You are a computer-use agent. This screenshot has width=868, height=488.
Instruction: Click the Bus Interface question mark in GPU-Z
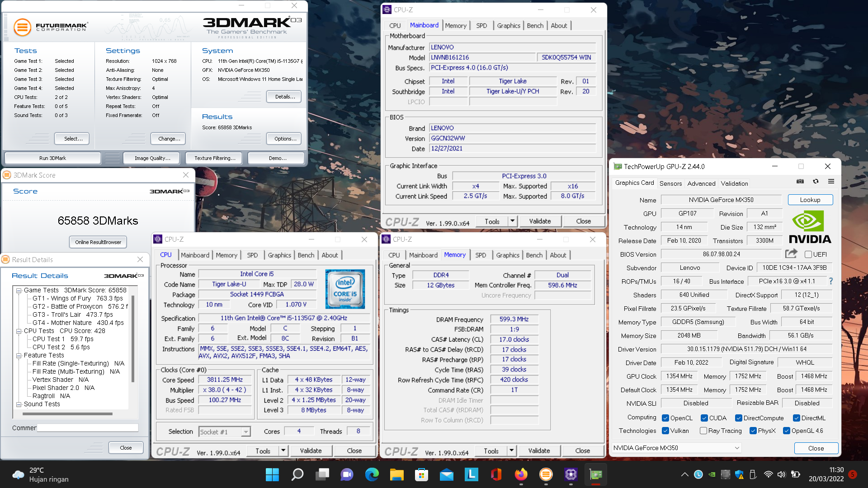tap(830, 281)
